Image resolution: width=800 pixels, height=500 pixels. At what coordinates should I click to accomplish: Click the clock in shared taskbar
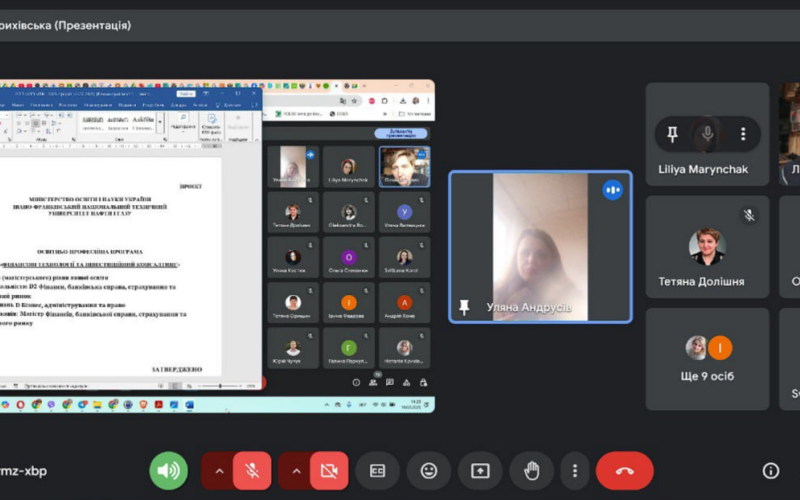411,405
